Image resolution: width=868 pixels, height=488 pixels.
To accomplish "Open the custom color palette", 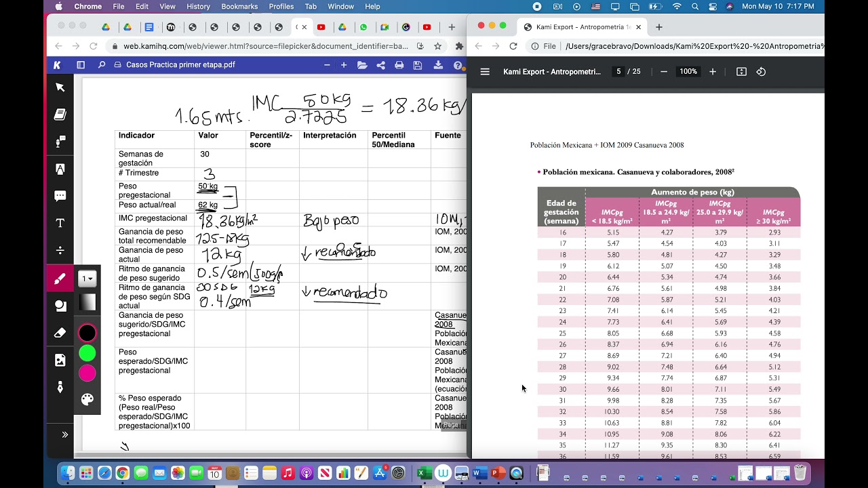I will tap(87, 399).
